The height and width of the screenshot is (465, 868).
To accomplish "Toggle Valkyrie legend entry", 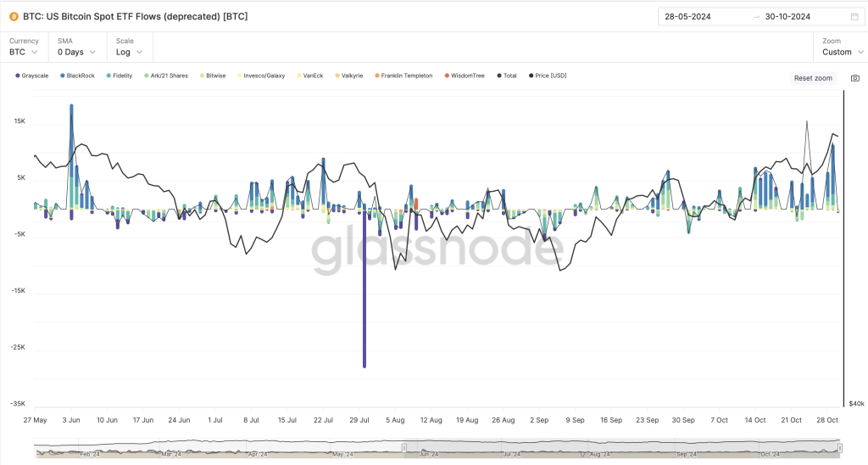I will tap(349, 76).
